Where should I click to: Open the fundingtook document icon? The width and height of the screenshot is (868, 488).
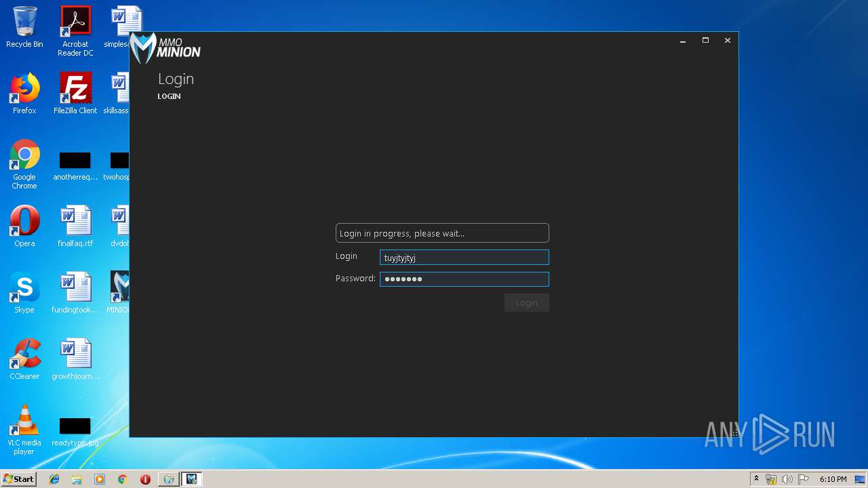75,293
